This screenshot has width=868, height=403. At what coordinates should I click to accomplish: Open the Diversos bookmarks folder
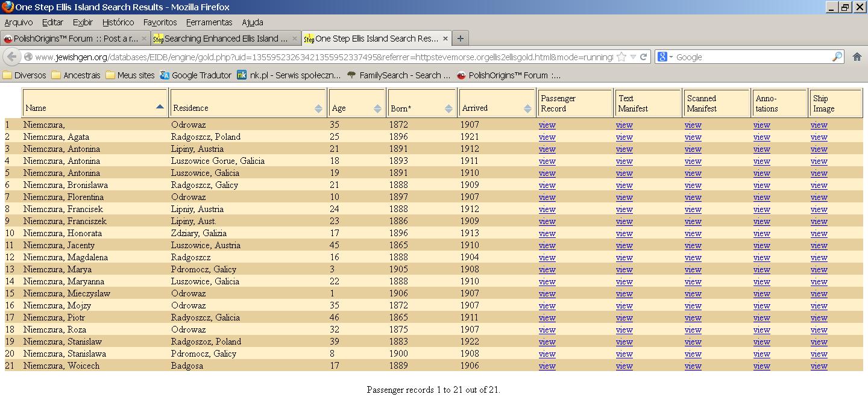[25, 75]
